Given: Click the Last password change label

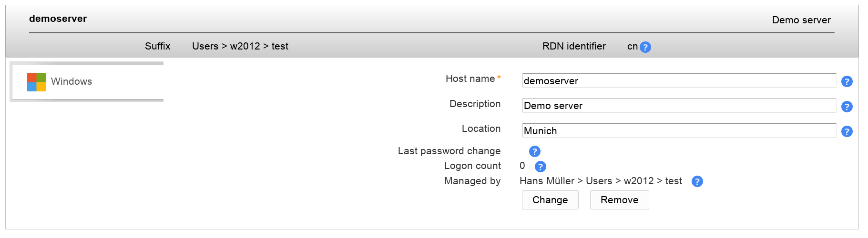Looking at the screenshot, I should click(x=449, y=151).
